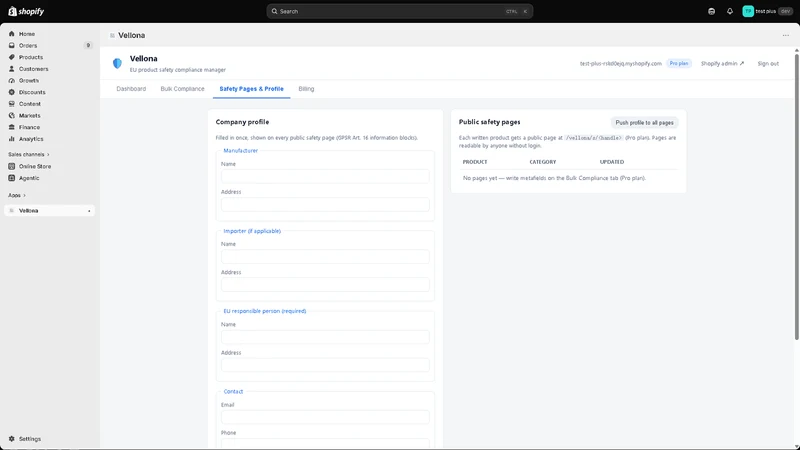Click the Importer Address field
This screenshot has height=450, width=800.
click(x=325, y=285)
